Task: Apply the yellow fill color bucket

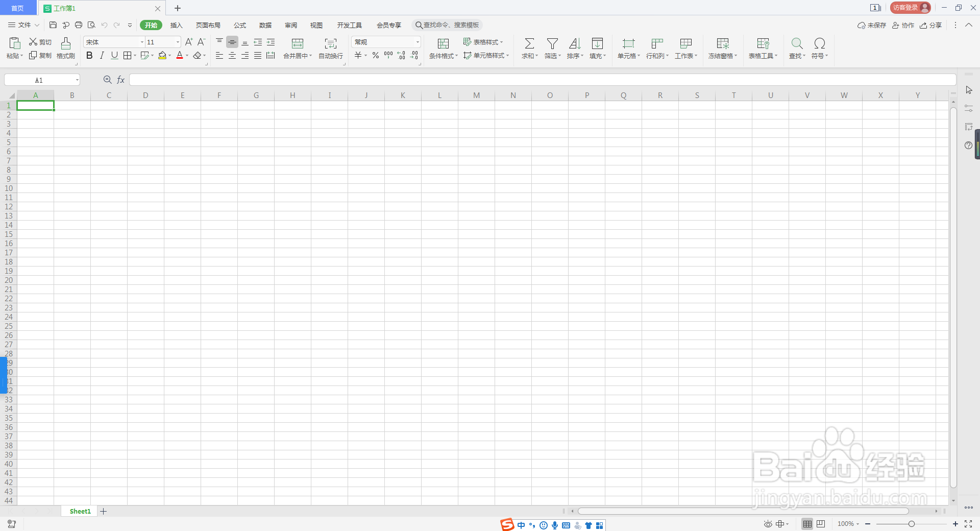Action: click(162, 55)
